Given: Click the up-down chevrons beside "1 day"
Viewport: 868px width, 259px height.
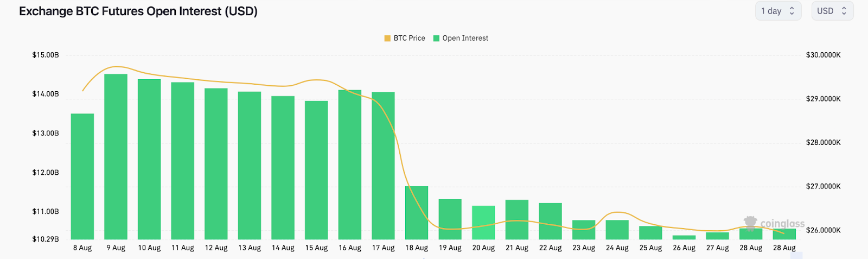Looking at the screenshot, I should (792, 11).
